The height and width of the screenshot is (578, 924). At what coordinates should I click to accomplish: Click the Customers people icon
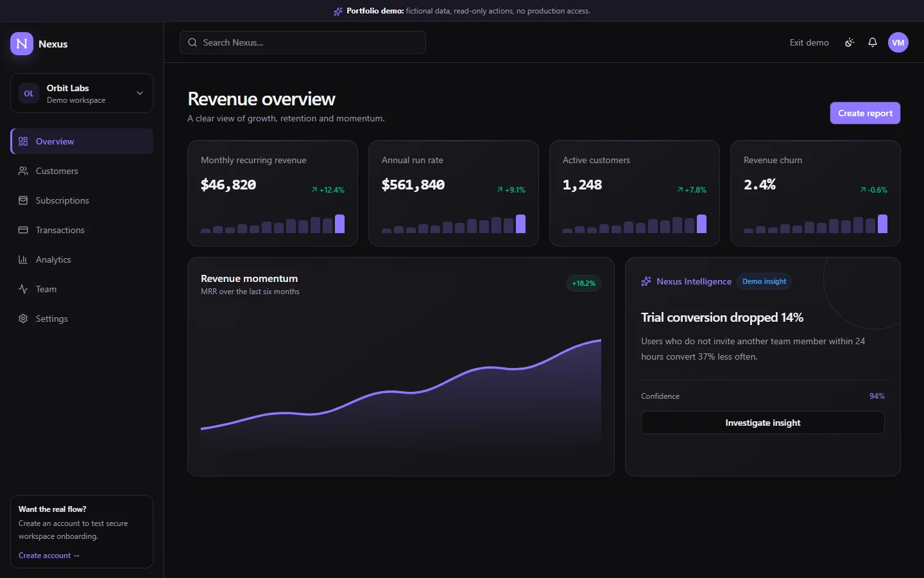(23, 171)
